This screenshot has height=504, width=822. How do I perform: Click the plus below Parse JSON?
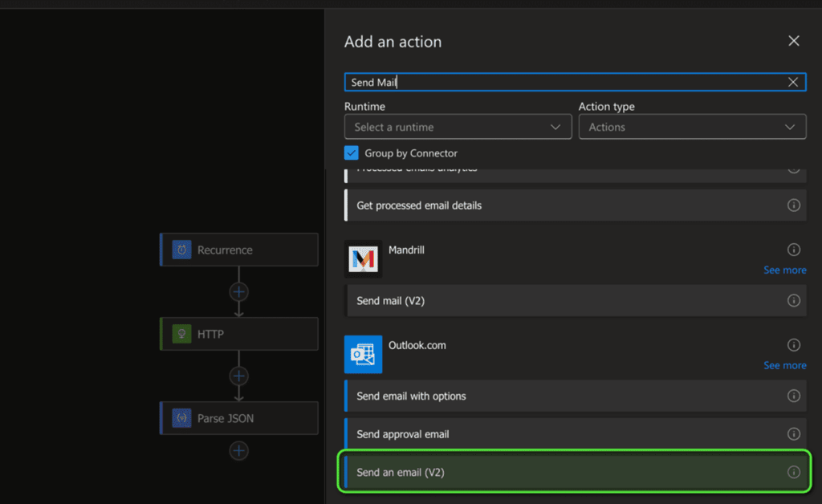[x=238, y=450]
